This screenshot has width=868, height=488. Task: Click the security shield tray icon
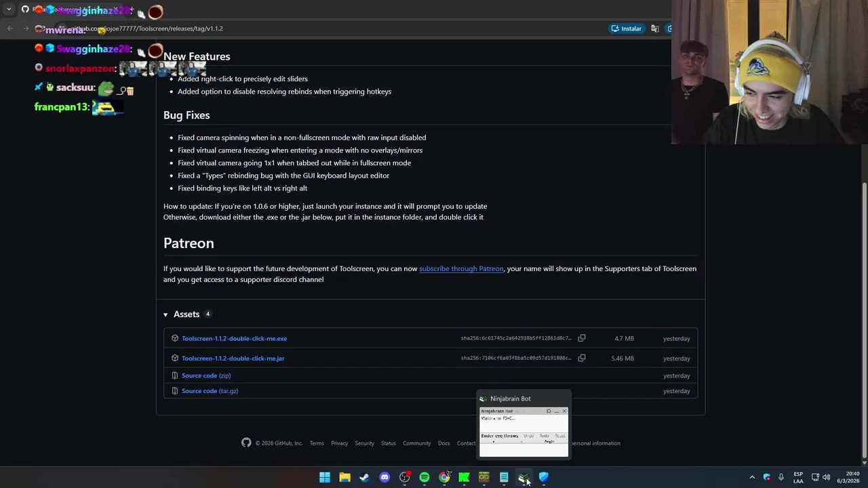(x=767, y=477)
